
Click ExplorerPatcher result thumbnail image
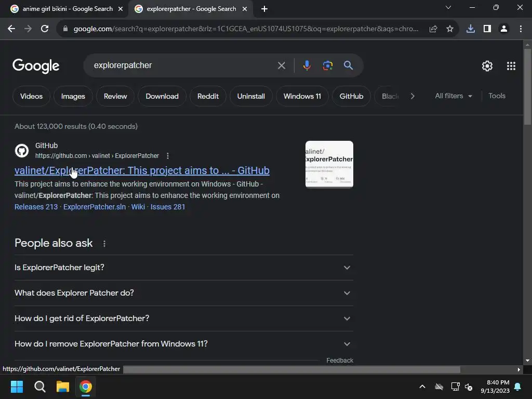pyautogui.click(x=329, y=164)
